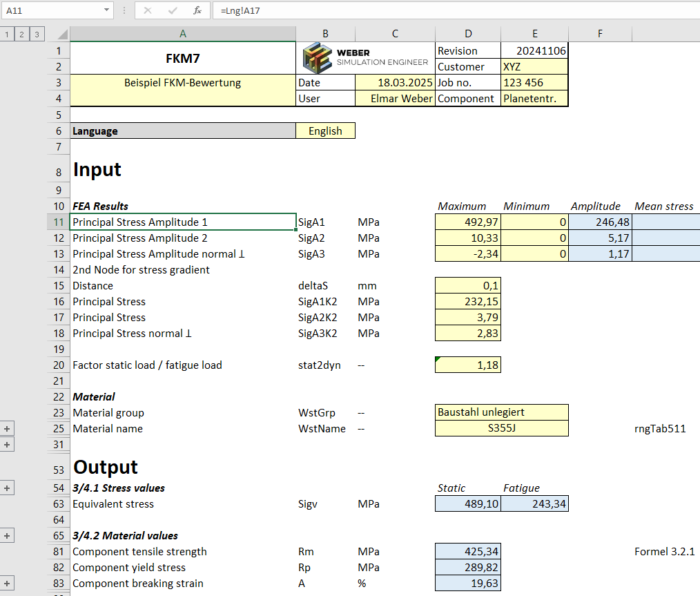Click the formula bar containing =Lng!A17

coord(456,11)
